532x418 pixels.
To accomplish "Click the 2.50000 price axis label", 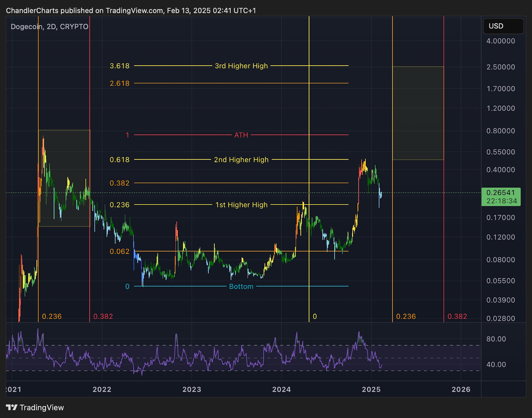I will 501,67.
